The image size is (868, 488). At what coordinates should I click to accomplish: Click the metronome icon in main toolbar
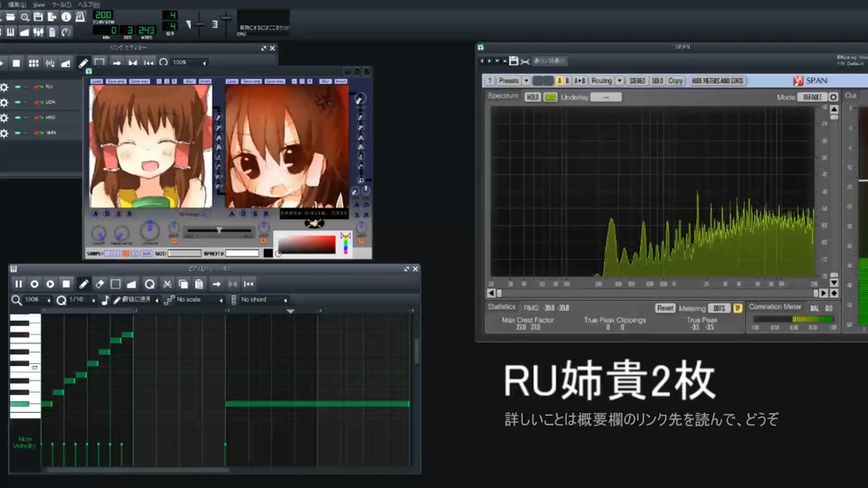(x=80, y=17)
